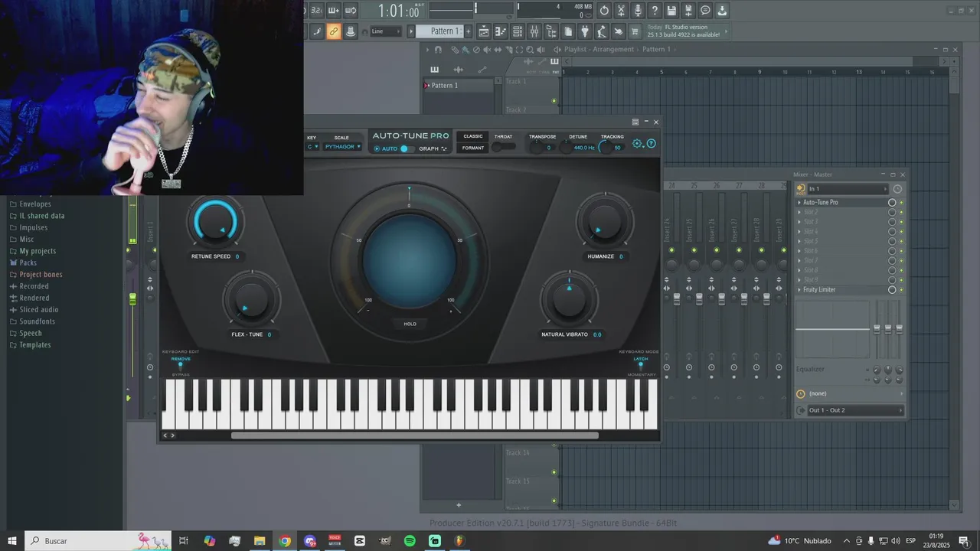
Task: Open help question mark icon
Action: (x=655, y=11)
